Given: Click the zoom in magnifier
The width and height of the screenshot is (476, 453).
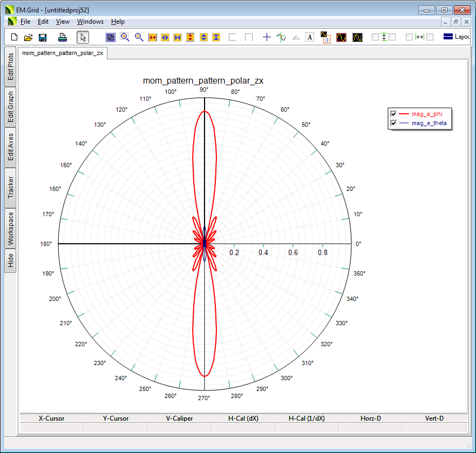Looking at the screenshot, I should click(125, 37).
